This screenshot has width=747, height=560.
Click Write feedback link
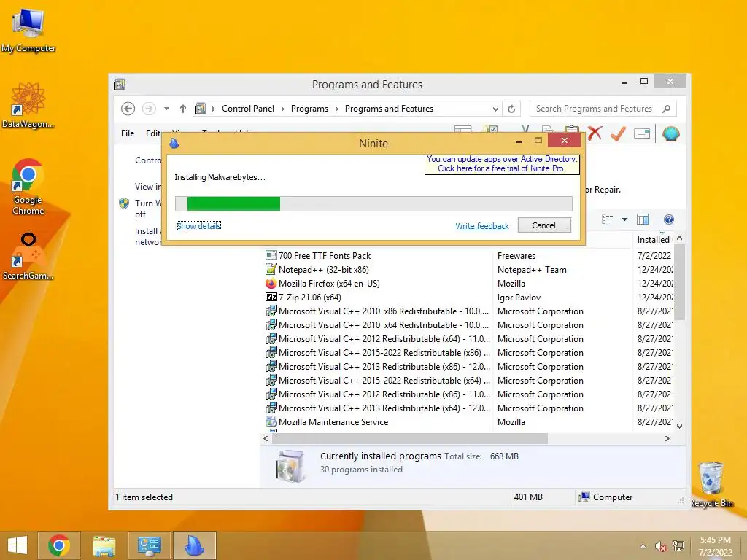point(482,226)
